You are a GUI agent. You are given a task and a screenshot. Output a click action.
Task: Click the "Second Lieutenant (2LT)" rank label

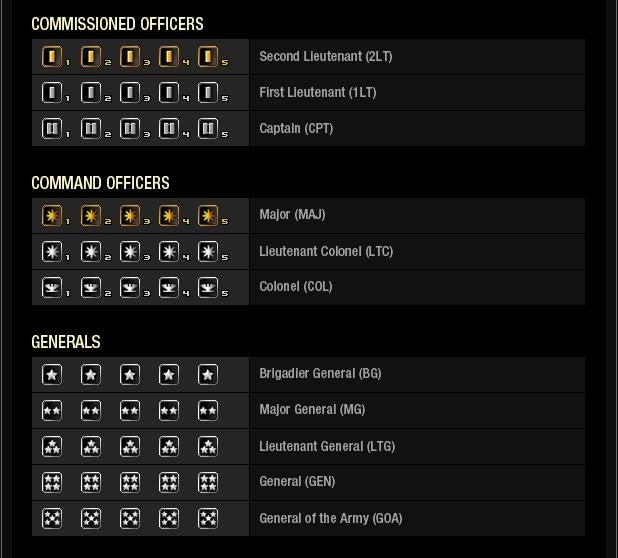tap(325, 57)
